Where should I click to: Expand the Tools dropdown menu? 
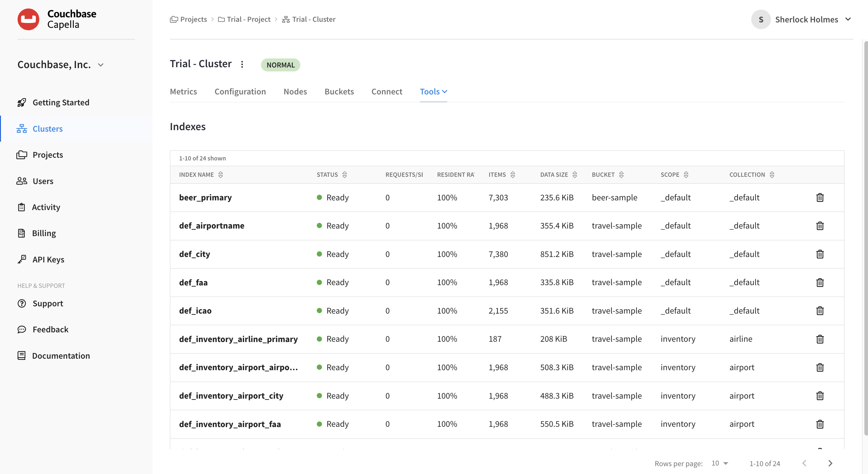[x=433, y=91]
